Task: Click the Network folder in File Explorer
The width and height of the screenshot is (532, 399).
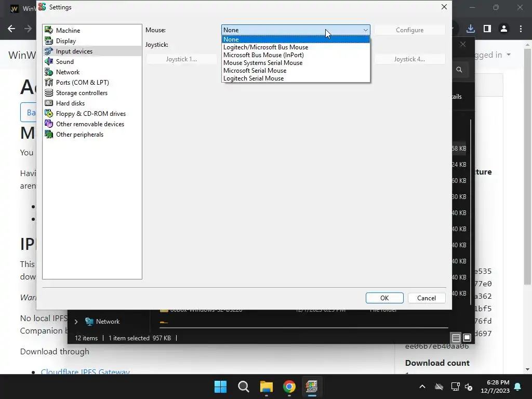Action: [108, 321]
